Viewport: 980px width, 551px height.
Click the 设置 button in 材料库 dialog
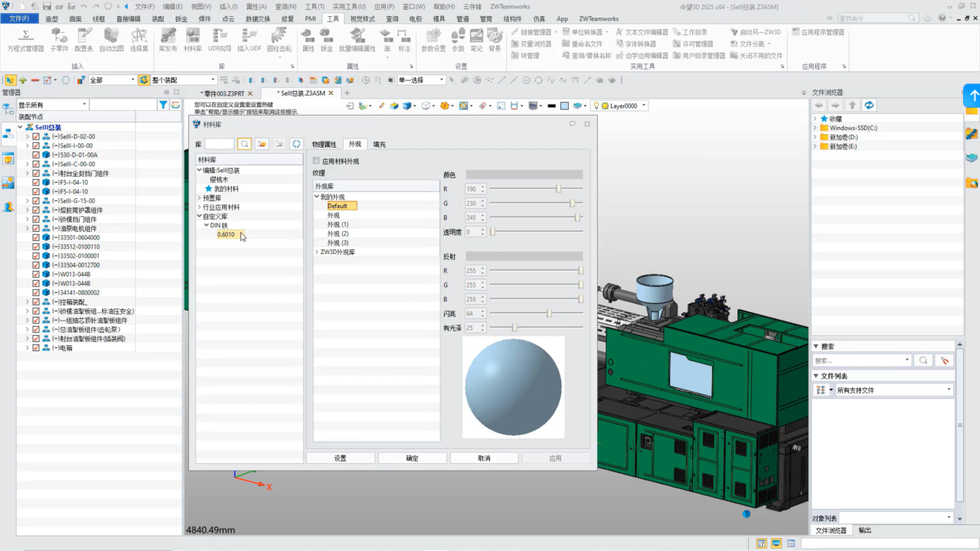(340, 458)
